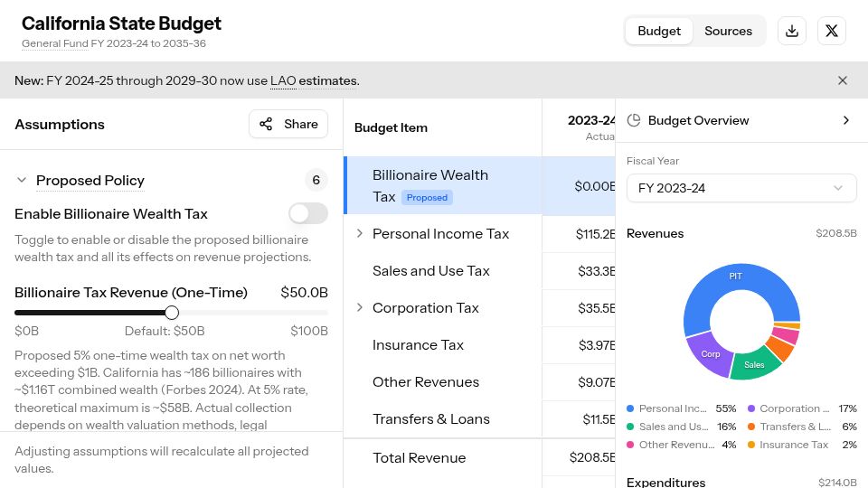Click the California State Budget title
868x488 pixels.
pos(121,23)
